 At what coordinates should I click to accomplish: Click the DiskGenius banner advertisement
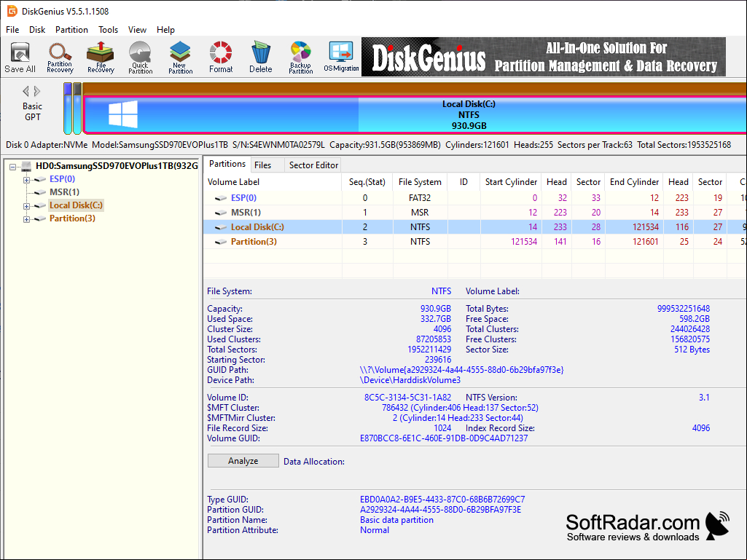(x=544, y=57)
